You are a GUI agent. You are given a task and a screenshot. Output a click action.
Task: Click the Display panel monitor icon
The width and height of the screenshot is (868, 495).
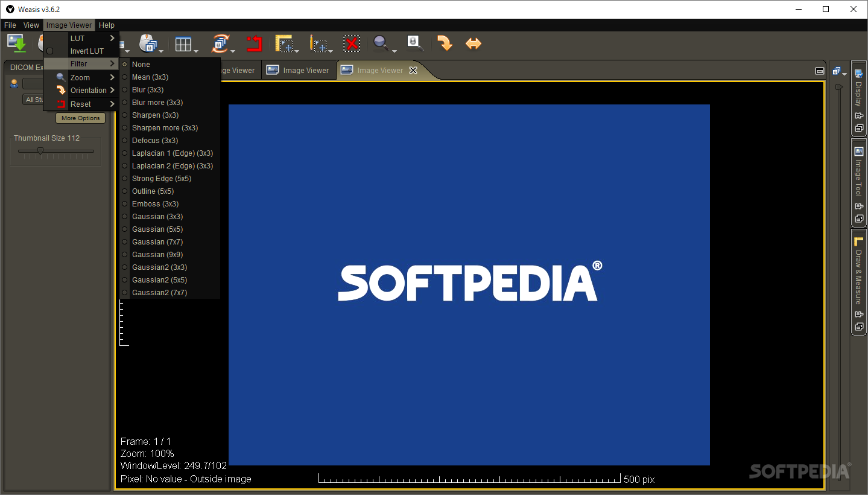coord(859,74)
